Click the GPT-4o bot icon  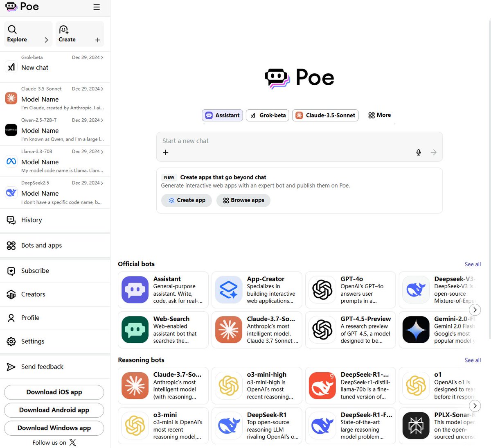coord(322,290)
